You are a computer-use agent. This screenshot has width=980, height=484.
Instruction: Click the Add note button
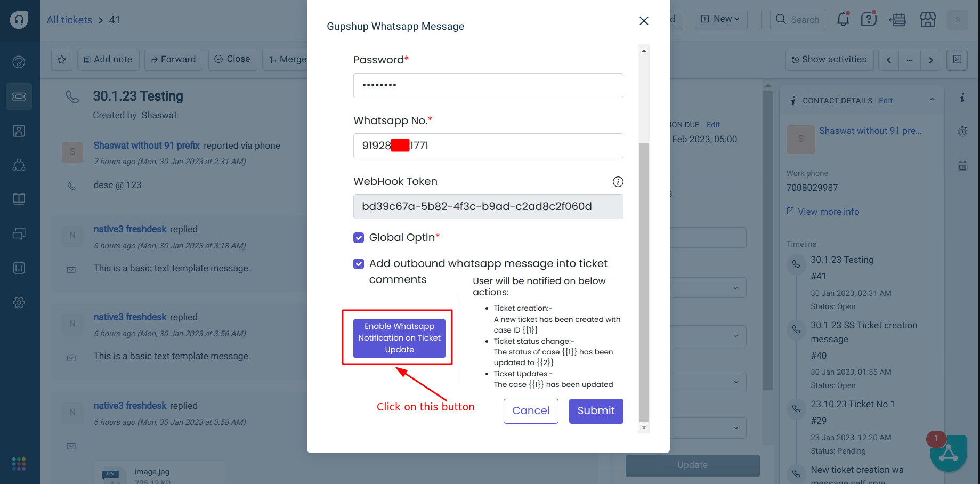(x=108, y=60)
